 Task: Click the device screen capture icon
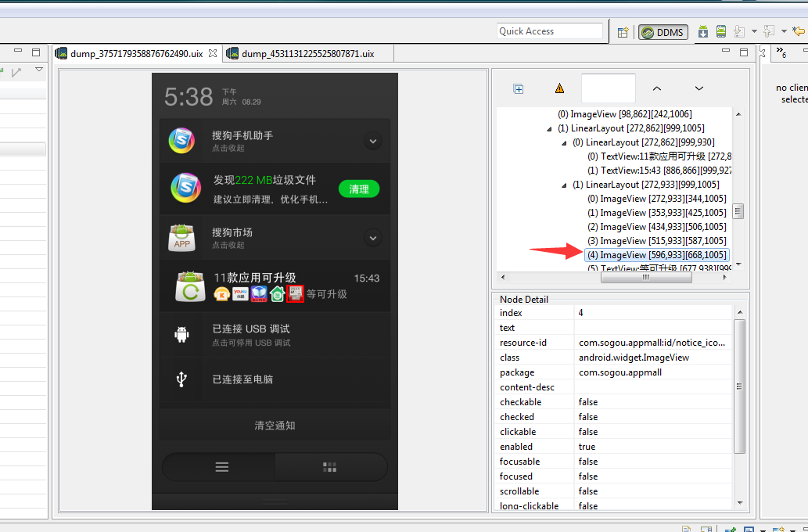click(x=720, y=32)
